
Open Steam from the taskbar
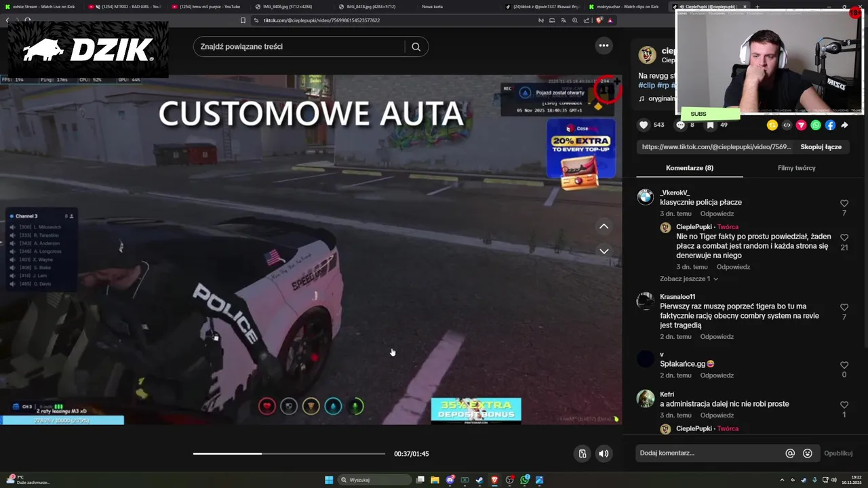pos(479,480)
